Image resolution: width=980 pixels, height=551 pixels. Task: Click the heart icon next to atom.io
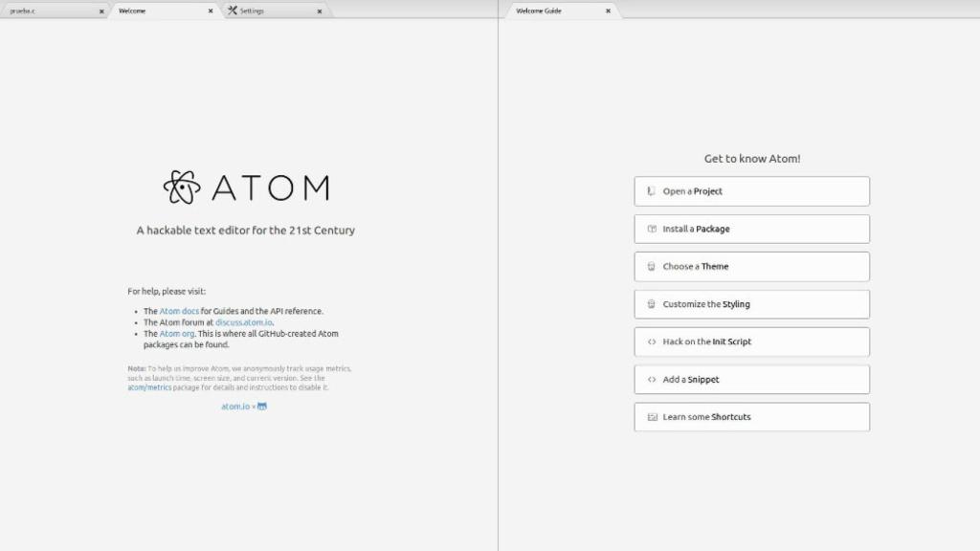261,406
